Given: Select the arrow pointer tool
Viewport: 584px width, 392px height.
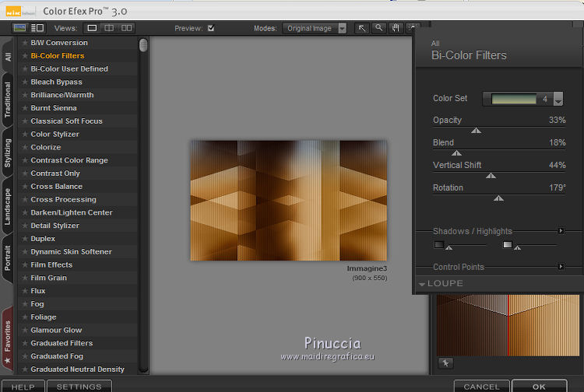Looking at the screenshot, I should coord(362,28).
